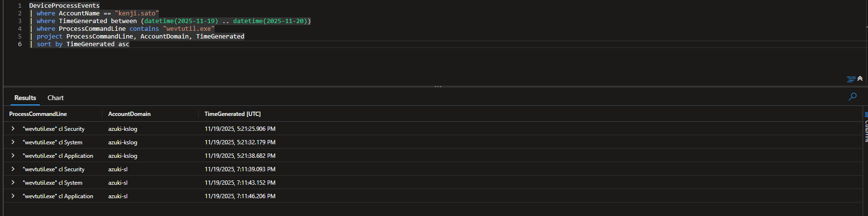Expand the 7:11:43 PM cl System row
Viewport: 868px width, 216px height.
(13, 183)
